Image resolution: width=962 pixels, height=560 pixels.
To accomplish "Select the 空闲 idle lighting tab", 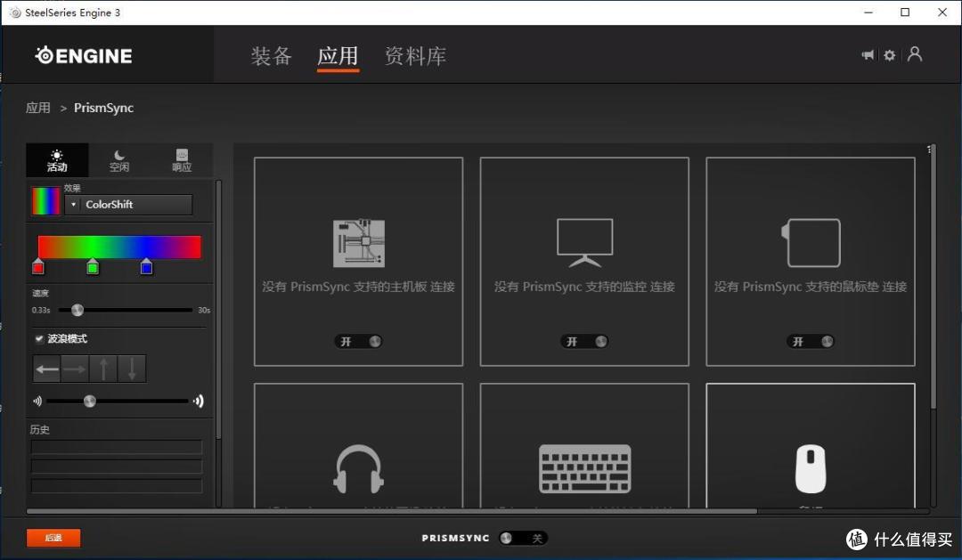I will [x=119, y=160].
